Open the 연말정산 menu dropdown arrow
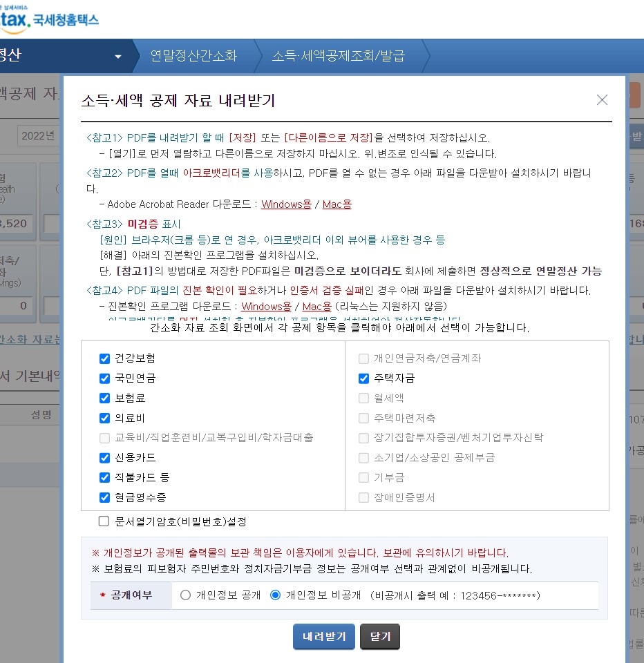Image resolution: width=644 pixels, height=663 pixels. (119, 55)
